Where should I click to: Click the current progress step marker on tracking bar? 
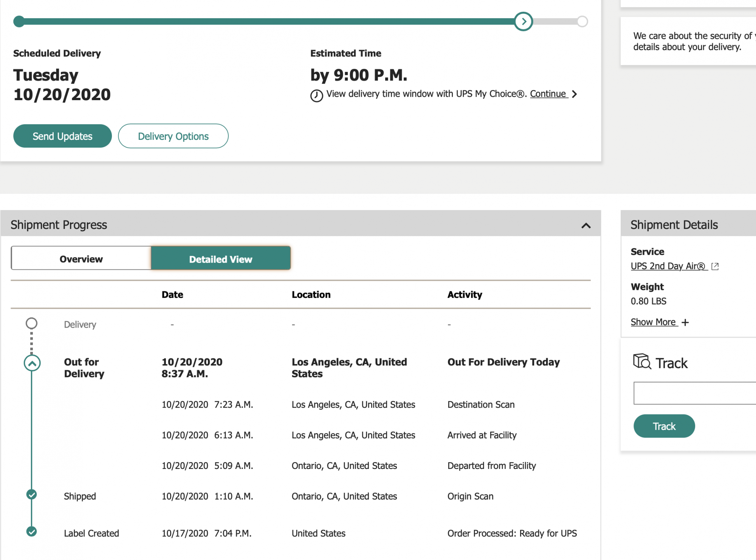pyautogui.click(x=524, y=22)
